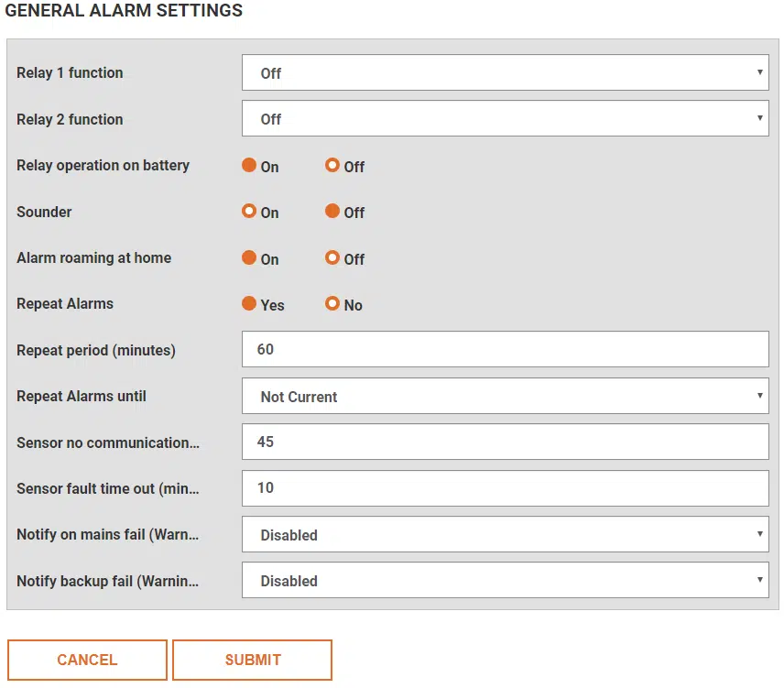Expand the Repeat Alarms until dropdown
Screen dimensions: 784x688
[504, 397]
